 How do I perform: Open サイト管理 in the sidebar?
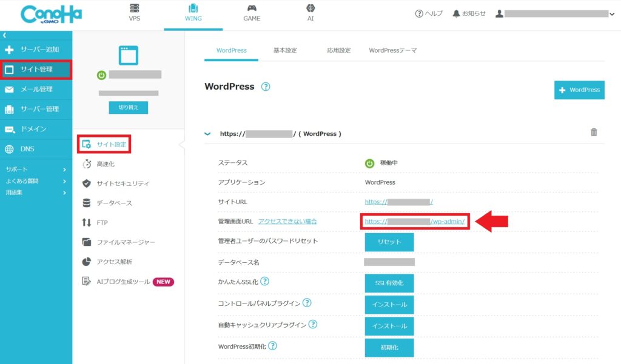(36, 70)
